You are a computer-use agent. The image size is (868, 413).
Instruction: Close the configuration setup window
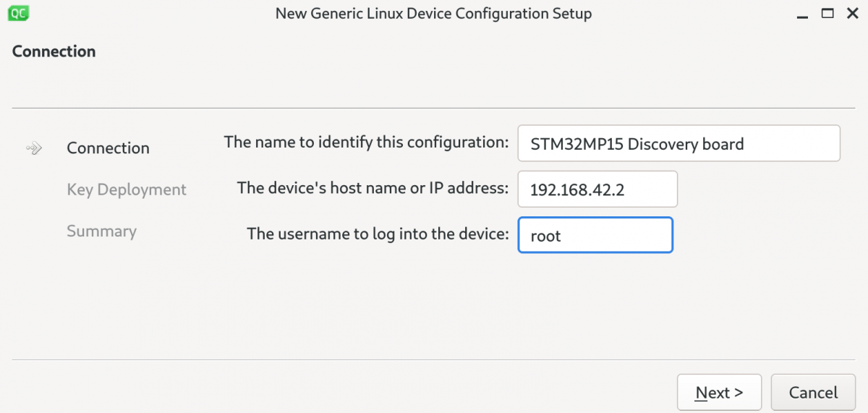(x=852, y=13)
